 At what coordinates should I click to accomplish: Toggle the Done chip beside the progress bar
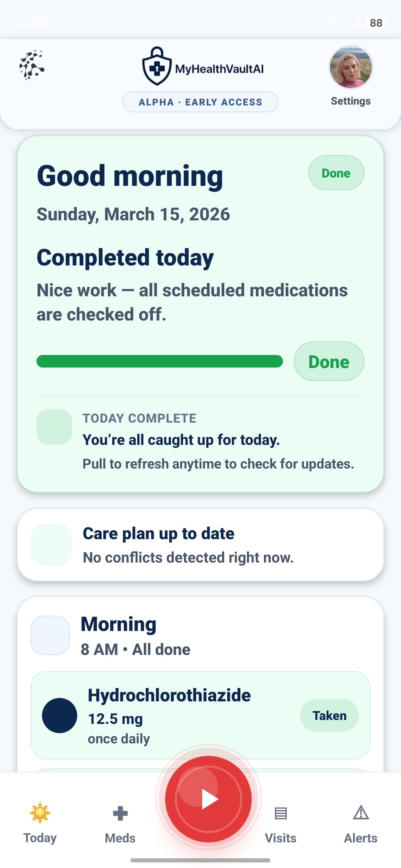(x=329, y=362)
